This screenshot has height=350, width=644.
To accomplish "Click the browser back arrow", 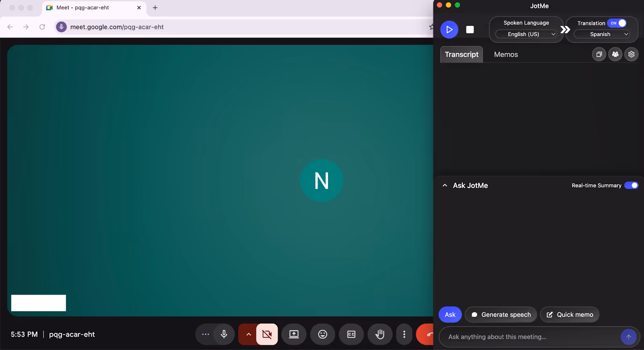I will point(10,27).
